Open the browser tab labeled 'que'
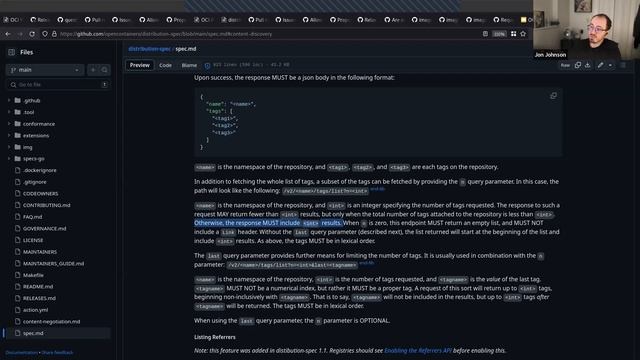The height and width of the screenshot is (360, 640). 67,20
